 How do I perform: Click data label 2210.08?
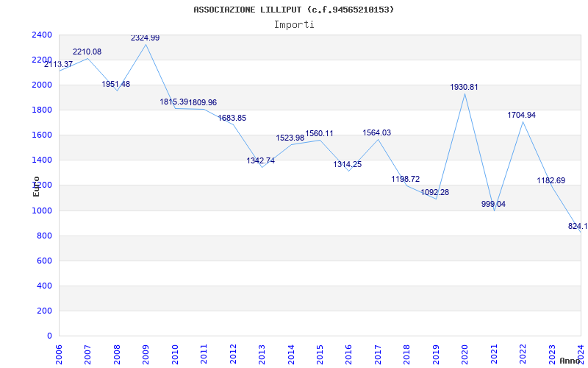pyautogui.click(x=87, y=52)
